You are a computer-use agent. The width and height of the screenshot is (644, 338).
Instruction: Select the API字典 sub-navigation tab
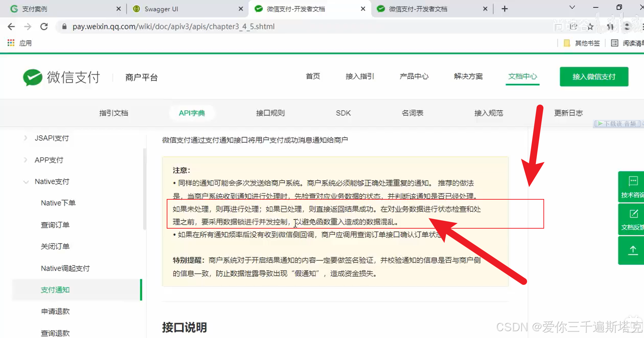point(192,113)
